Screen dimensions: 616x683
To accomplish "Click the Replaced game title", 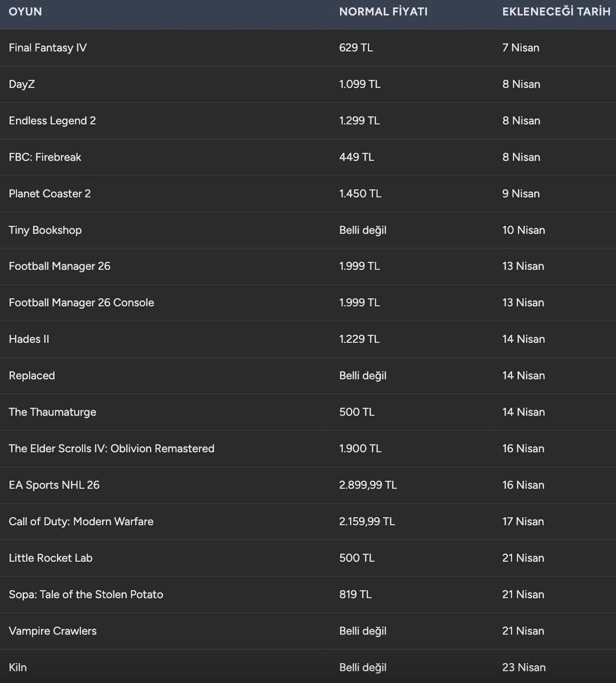I will click(32, 376).
